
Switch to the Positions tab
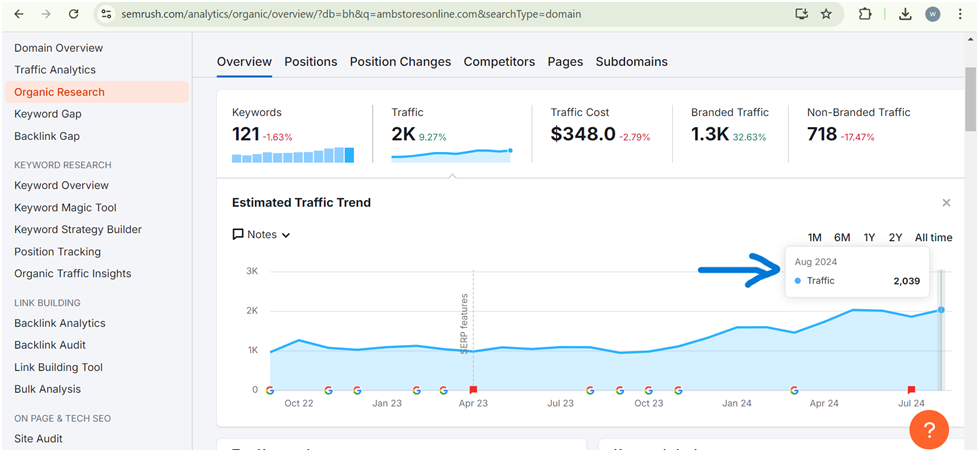coord(311,62)
